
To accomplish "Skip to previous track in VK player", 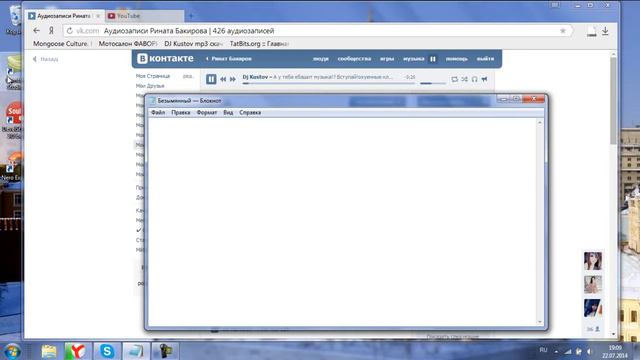I will point(223,79).
